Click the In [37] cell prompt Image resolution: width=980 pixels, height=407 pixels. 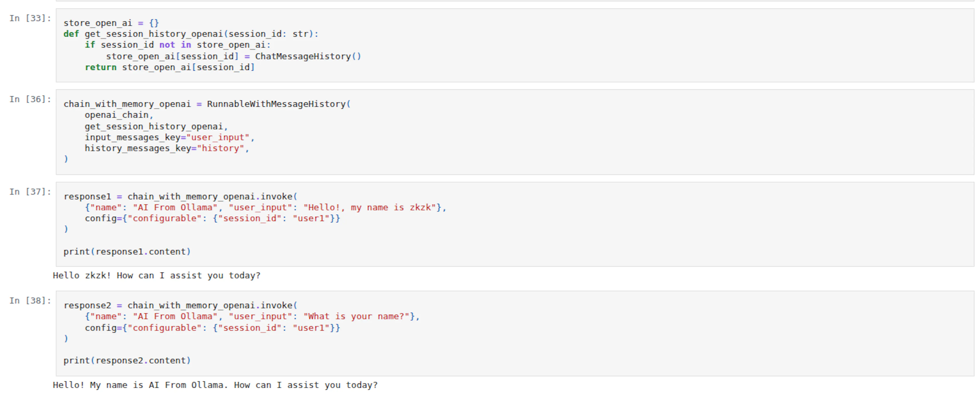tap(30, 191)
